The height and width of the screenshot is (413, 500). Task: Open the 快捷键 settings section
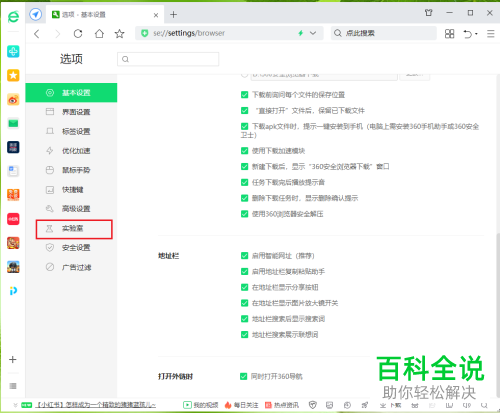click(x=71, y=190)
